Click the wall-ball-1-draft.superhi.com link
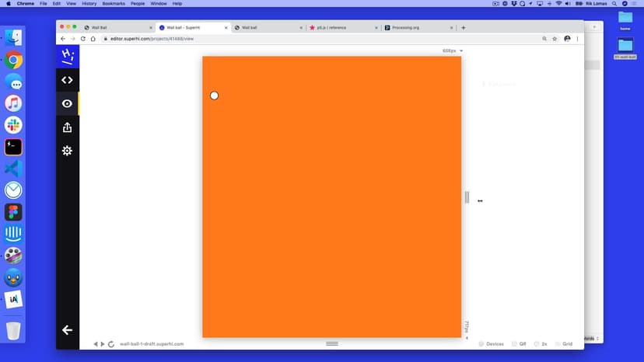This screenshot has height=362, width=644. pos(152,344)
